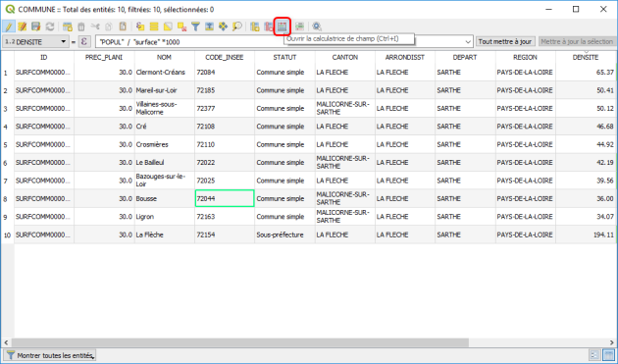This screenshot has height=364, width=618.
Task: Click the name cell 'La Flèche'
Action: tap(164, 234)
